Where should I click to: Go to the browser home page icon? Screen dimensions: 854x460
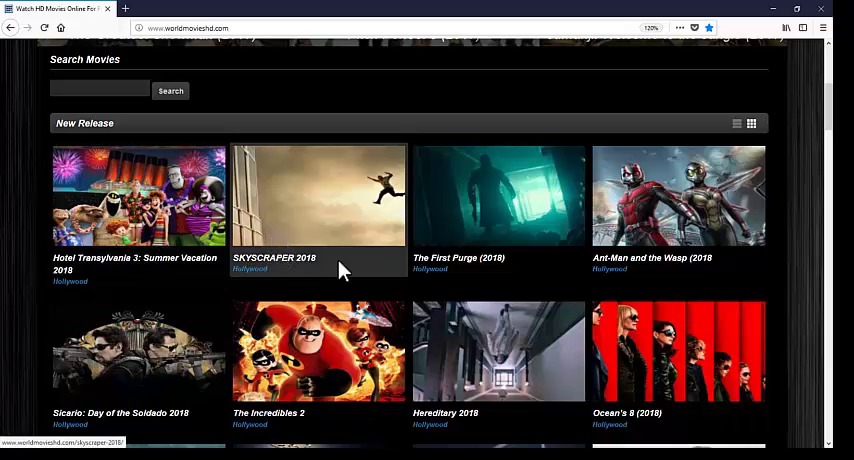click(61, 28)
